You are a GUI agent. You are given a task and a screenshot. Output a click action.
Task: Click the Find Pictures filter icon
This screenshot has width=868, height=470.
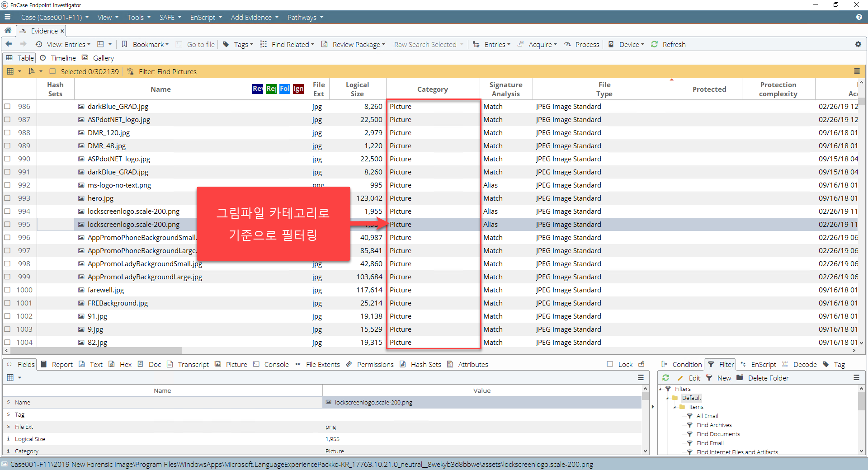point(131,71)
